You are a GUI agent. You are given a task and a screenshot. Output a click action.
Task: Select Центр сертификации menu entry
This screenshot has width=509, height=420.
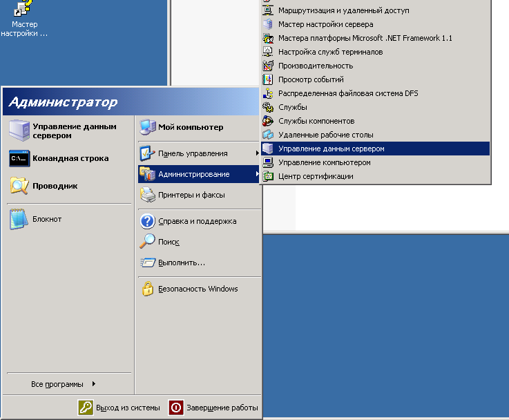[x=376, y=176]
